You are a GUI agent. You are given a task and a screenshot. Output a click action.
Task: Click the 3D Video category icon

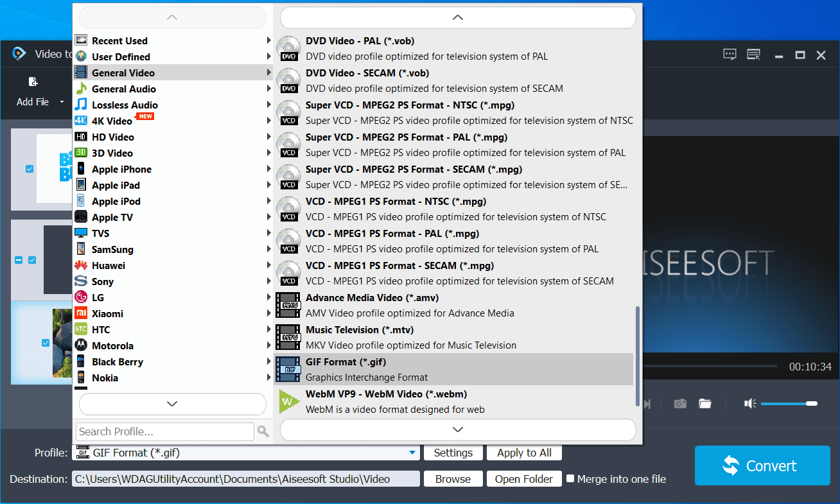(81, 153)
